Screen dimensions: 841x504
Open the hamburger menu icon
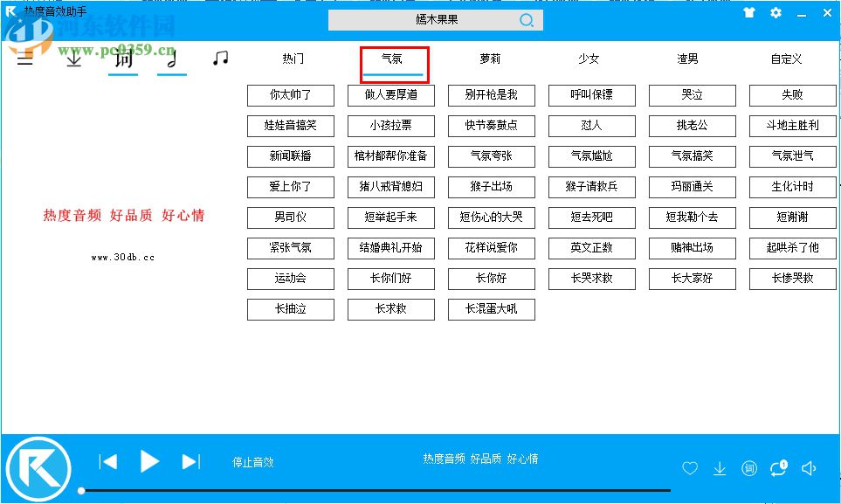click(x=24, y=59)
